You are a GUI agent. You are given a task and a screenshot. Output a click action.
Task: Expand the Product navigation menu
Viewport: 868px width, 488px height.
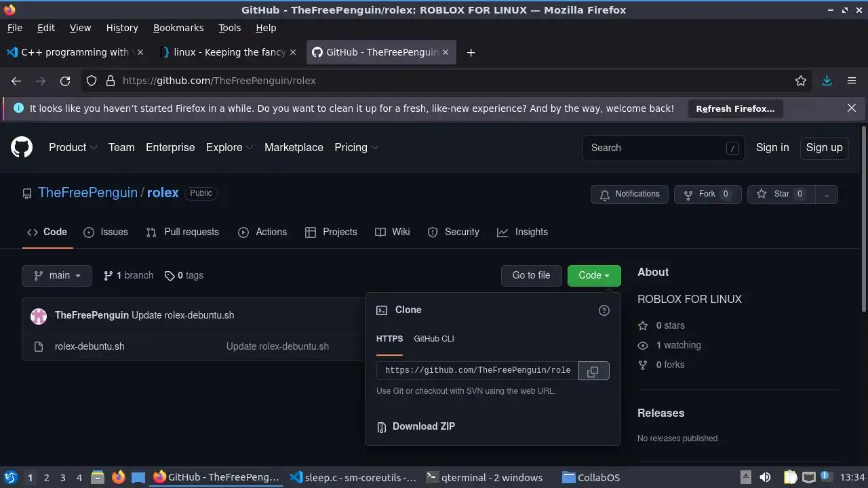click(73, 147)
